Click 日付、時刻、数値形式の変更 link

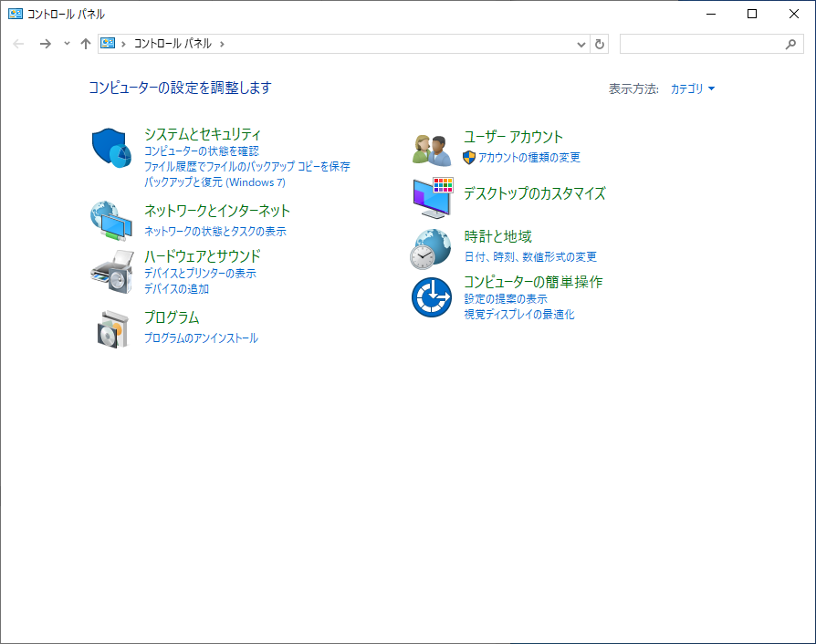(x=530, y=257)
